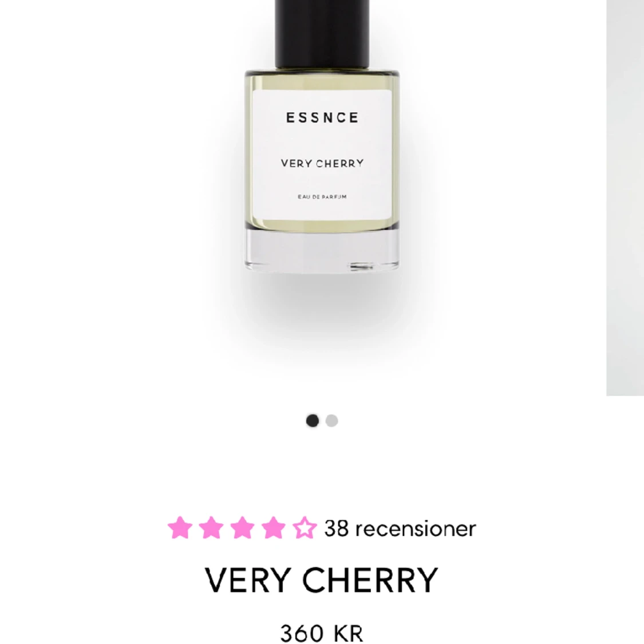This screenshot has width=644, height=644.
Task: Show the next product image at right edge
Action: click(625, 197)
